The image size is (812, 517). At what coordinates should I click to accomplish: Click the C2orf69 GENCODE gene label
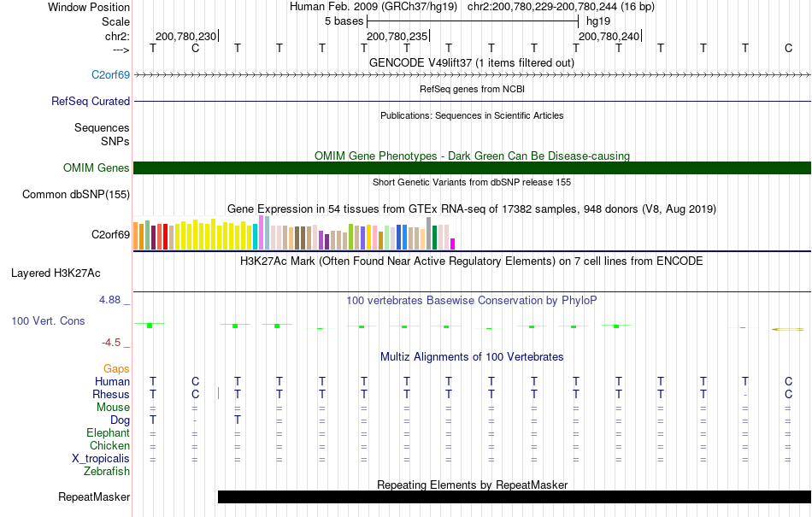click(x=110, y=74)
